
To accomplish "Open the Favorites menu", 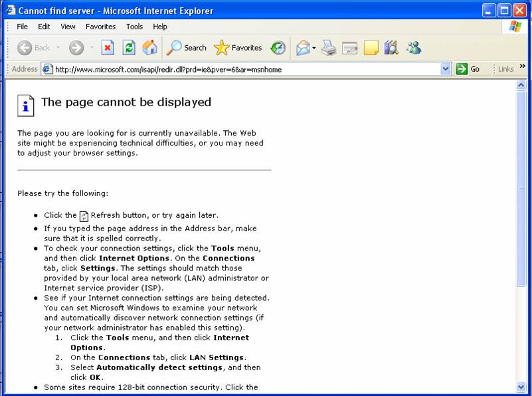I will tap(100, 27).
